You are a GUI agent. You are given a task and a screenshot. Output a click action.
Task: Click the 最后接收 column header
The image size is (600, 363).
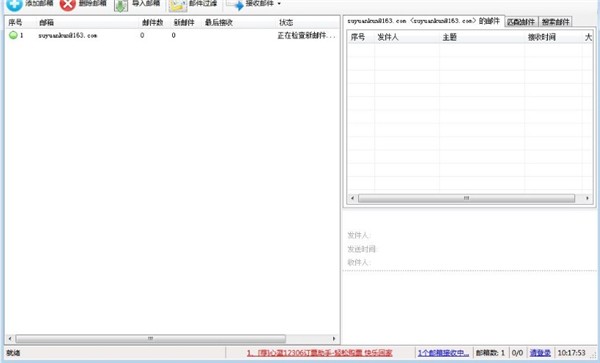[x=219, y=23]
